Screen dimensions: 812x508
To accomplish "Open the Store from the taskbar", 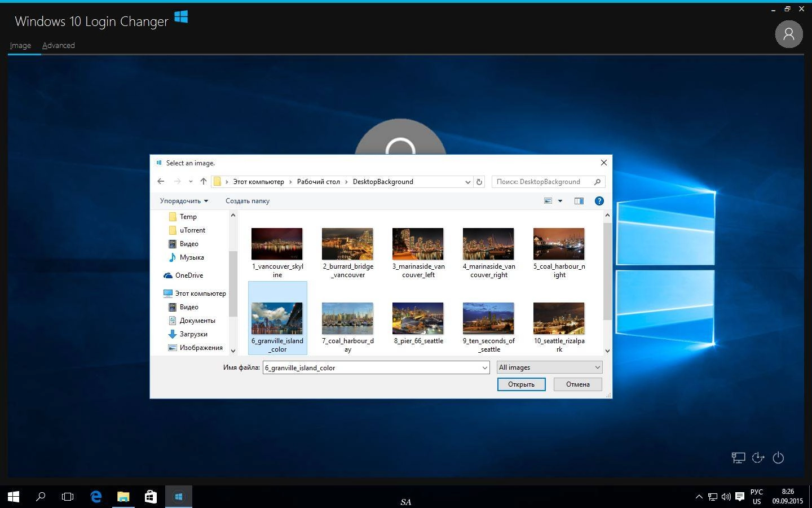I will point(151,497).
